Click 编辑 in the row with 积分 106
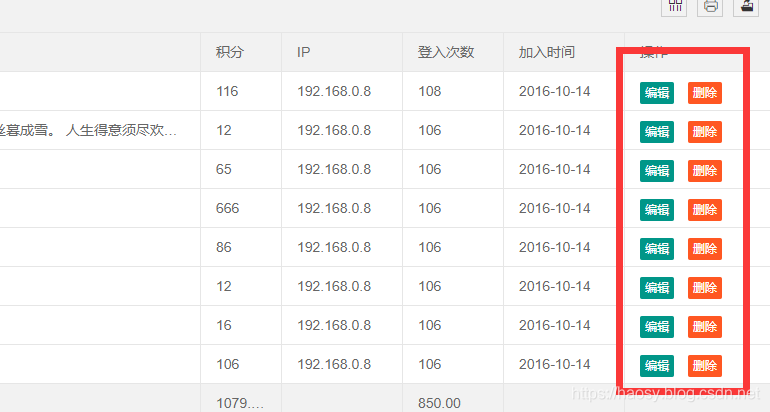The width and height of the screenshot is (770, 412). pyautogui.click(x=657, y=366)
